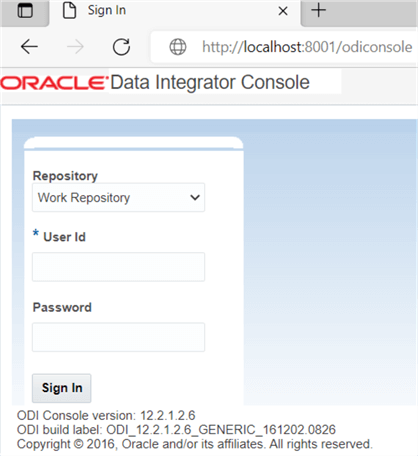
Task: Click the red Oracle logo
Action: [54, 83]
